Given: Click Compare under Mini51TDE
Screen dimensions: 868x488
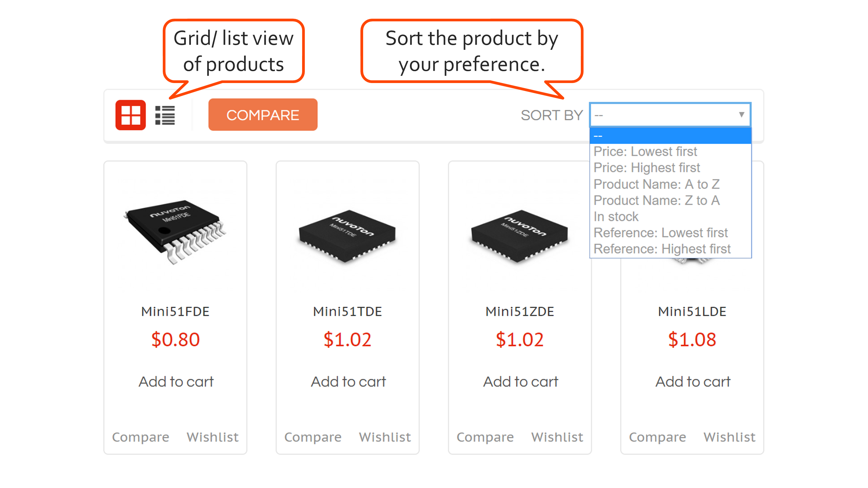Looking at the screenshot, I should (313, 437).
